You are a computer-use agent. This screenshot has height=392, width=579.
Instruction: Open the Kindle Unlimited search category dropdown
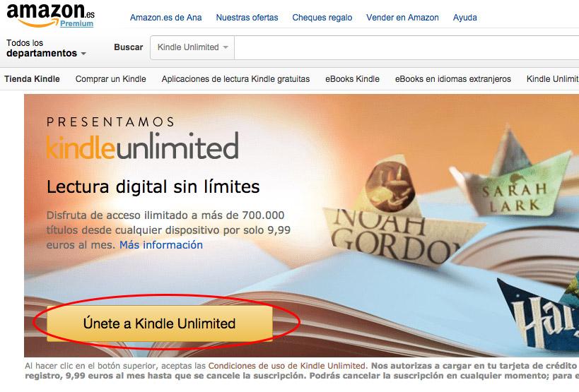pos(192,47)
